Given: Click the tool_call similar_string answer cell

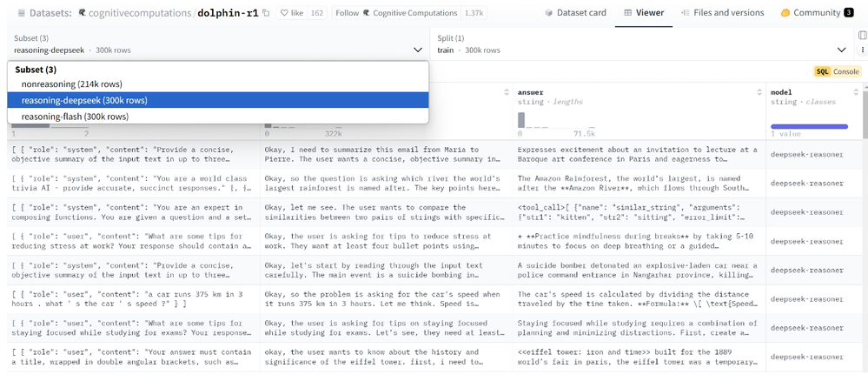Looking at the screenshot, I should 639,212.
